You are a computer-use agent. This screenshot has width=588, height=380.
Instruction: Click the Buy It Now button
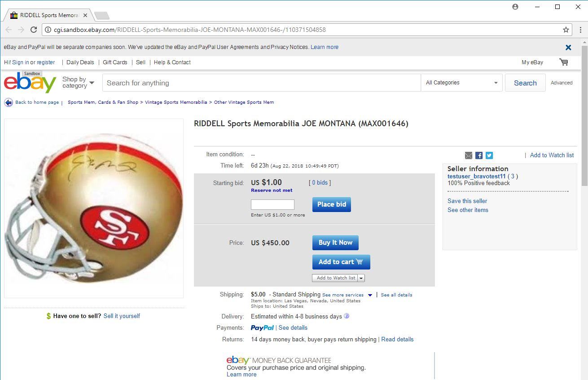click(x=335, y=243)
